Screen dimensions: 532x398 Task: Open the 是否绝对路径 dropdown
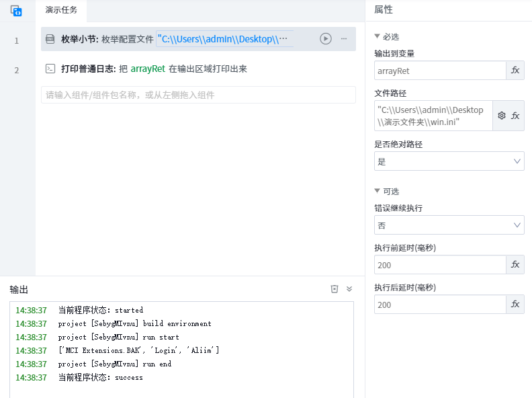point(449,161)
